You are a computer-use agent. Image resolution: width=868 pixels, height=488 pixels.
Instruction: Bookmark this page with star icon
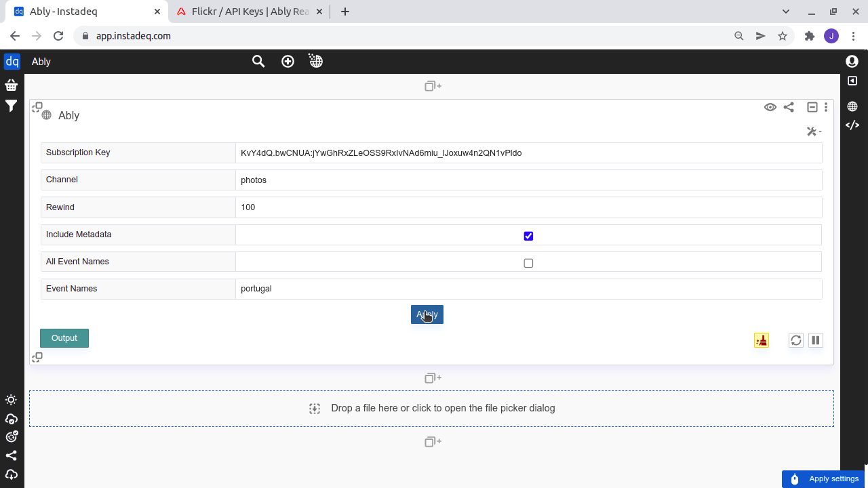click(x=783, y=36)
